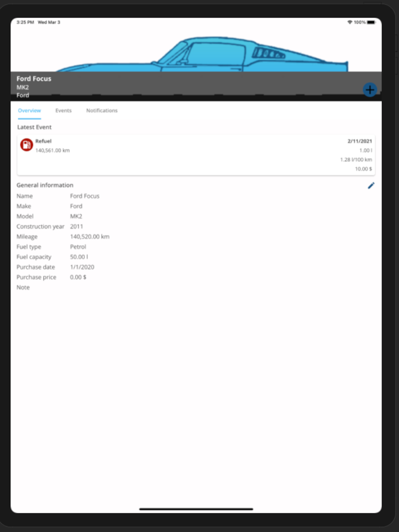
Task: Tap the status bar date Wed Mar 3
Action: (x=49, y=22)
